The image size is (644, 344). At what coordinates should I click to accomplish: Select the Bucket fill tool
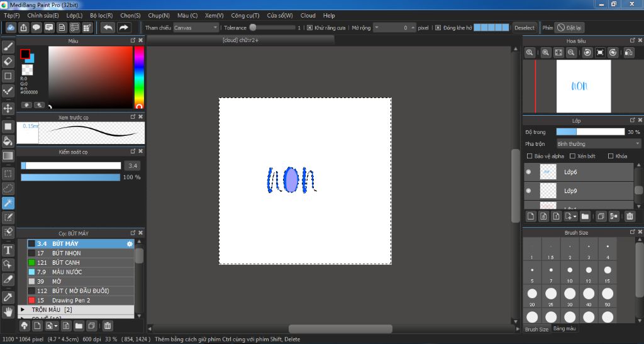[x=8, y=141]
